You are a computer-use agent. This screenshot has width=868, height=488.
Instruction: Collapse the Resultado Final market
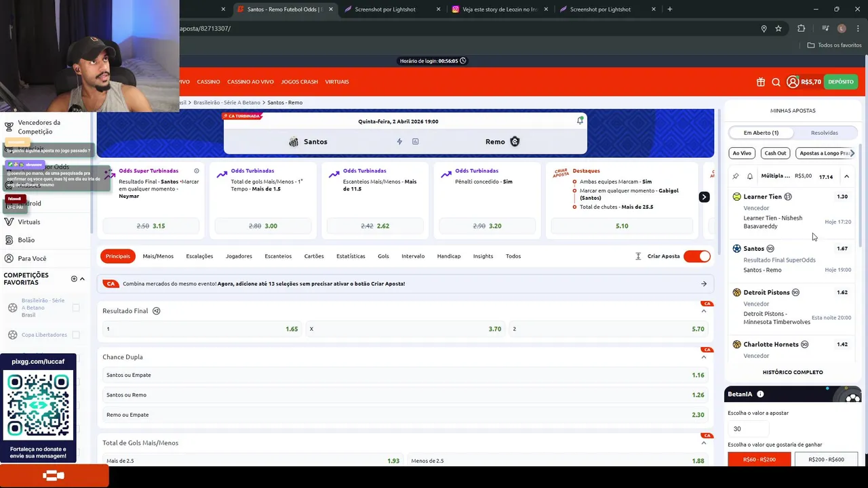coord(703,311)
